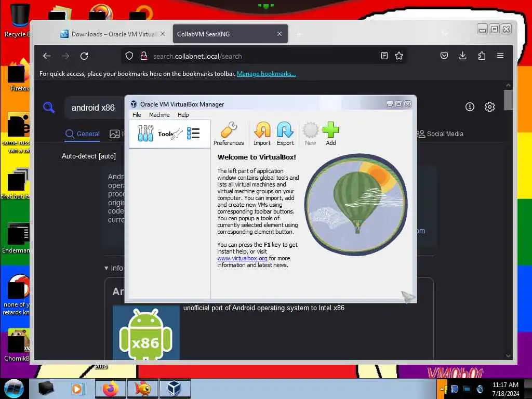Go forward in Firefox

(65, 56)
